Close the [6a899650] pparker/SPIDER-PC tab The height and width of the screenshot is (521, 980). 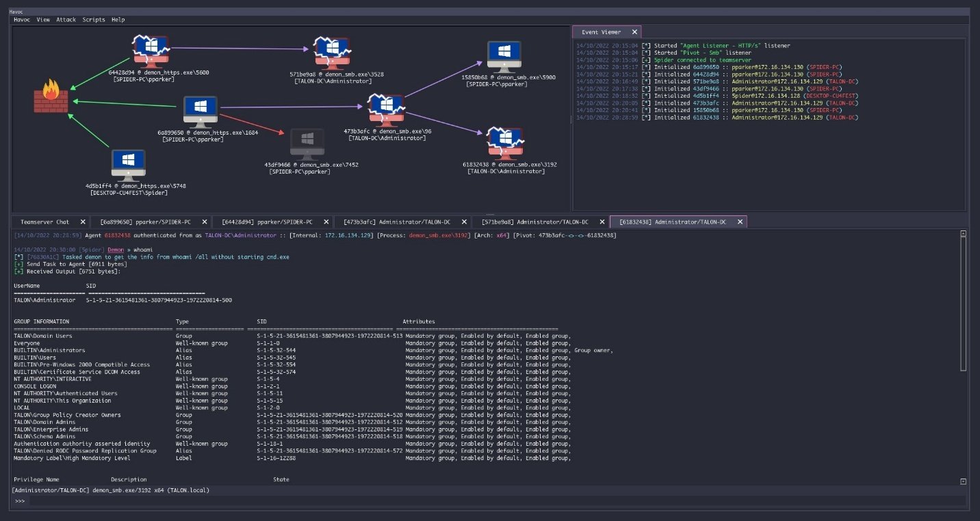204,222
